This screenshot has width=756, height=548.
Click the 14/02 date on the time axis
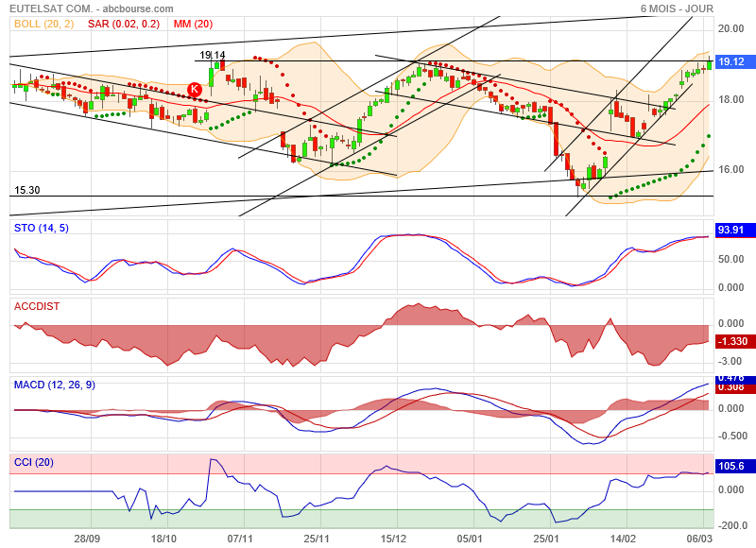tap(623, 539)
